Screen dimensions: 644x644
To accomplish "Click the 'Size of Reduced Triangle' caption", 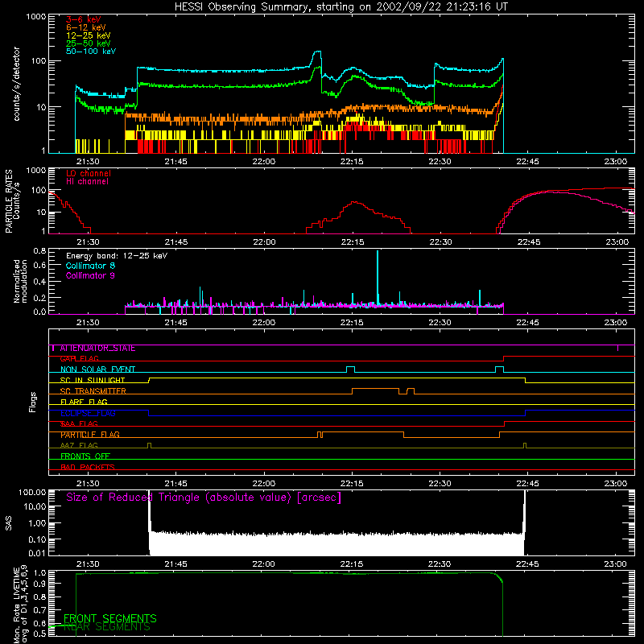I will click(204, 497).
